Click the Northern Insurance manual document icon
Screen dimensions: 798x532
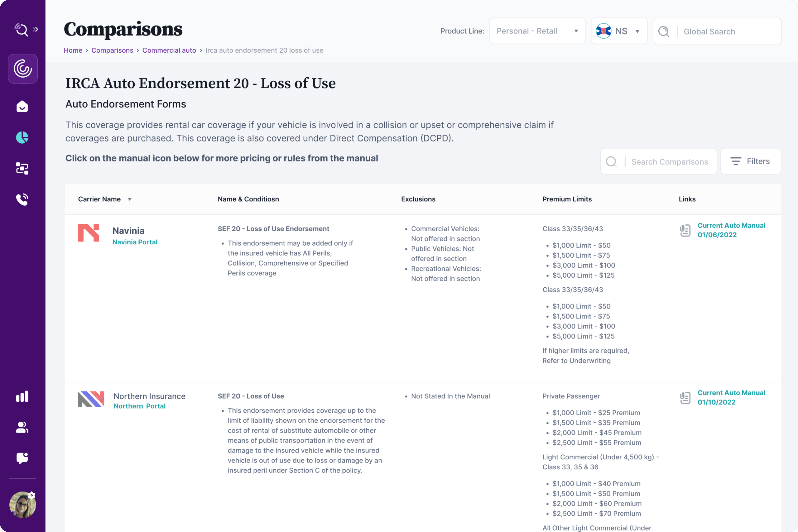click(685, 398)
